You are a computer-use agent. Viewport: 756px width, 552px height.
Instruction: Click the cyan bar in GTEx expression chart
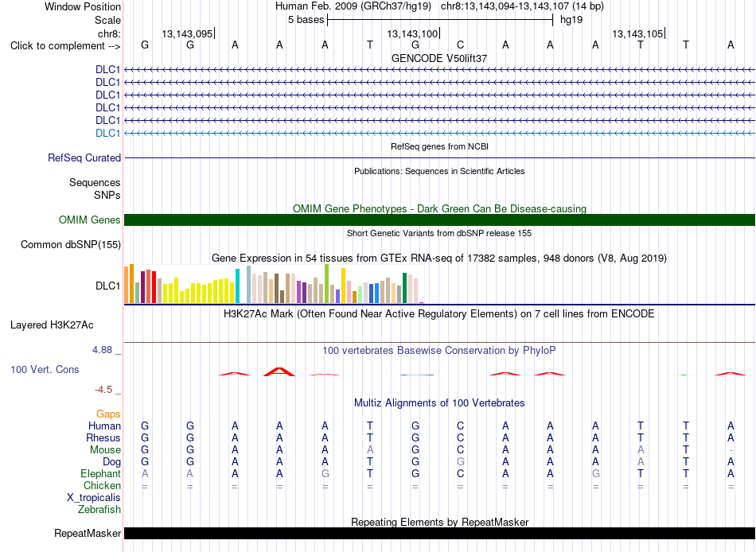click(237, 286)
